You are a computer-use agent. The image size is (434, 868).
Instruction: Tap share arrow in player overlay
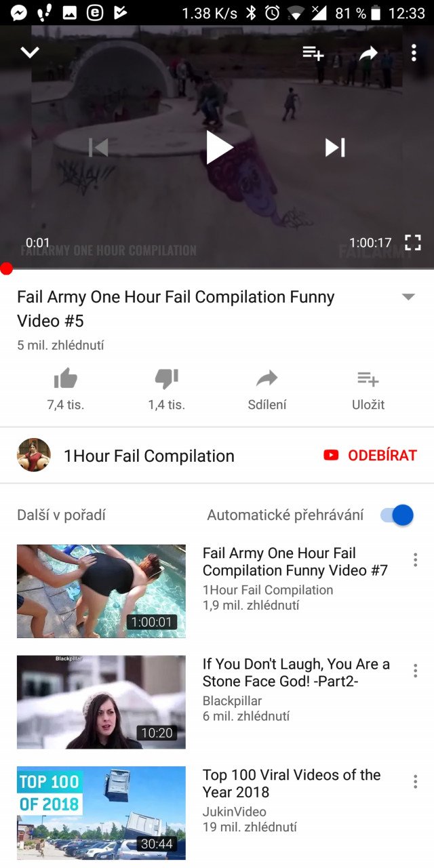click(368, 53)
